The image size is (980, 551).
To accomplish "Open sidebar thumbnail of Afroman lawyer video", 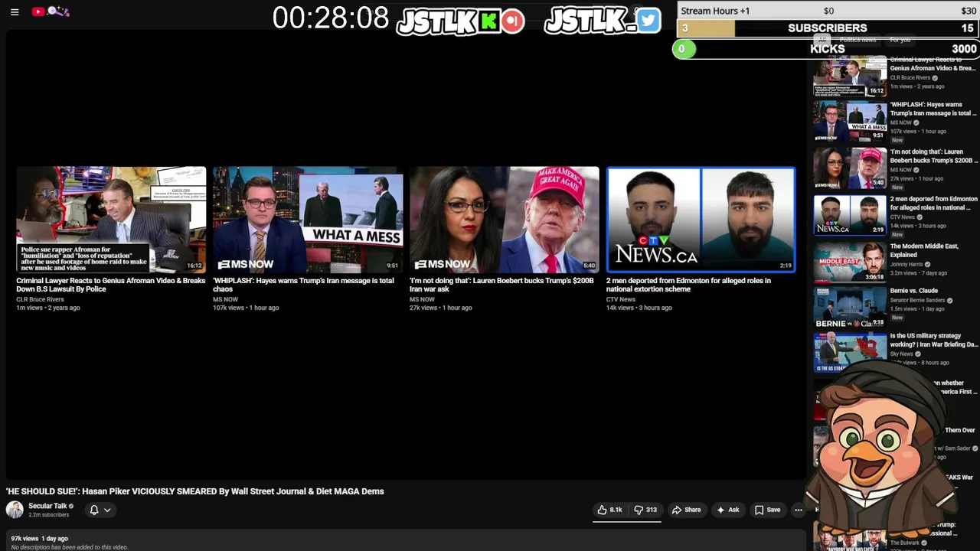I will point(850,77).
